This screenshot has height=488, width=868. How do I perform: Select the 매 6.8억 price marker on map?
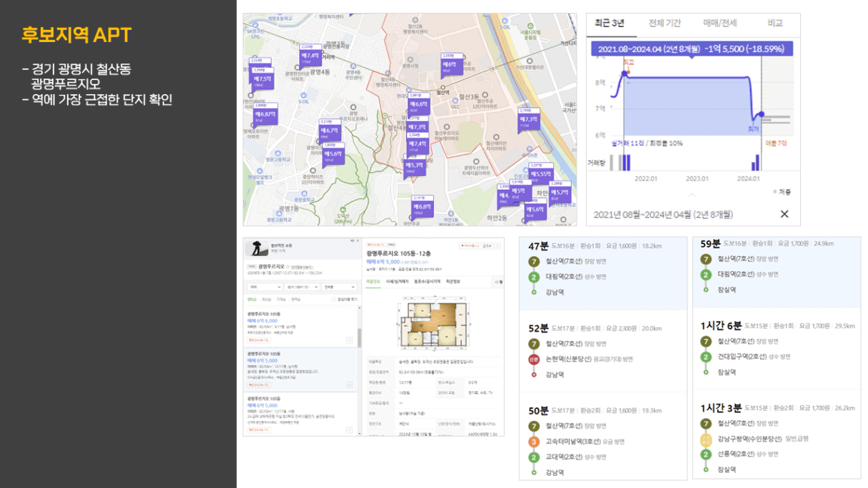coord(423,206)
